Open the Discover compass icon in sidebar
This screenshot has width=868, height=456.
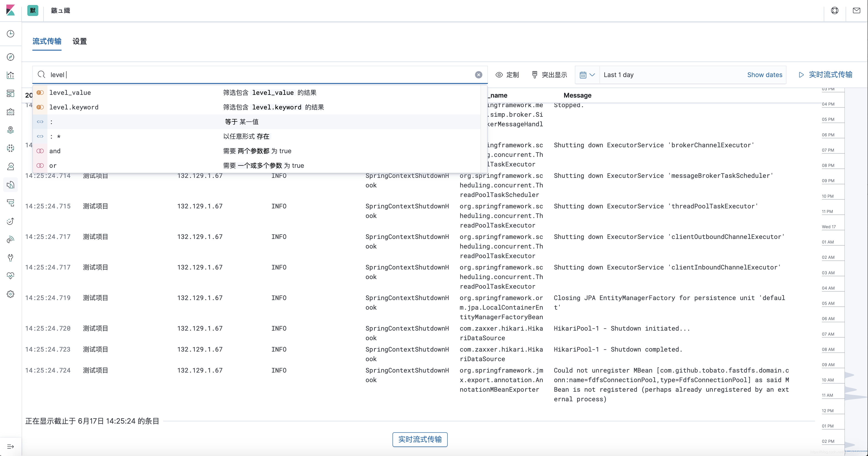point(10,57)
